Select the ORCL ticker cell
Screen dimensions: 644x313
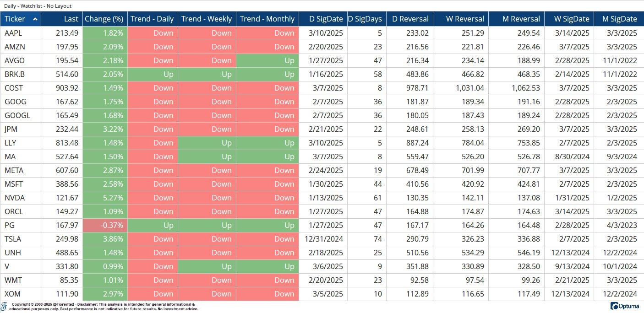click(x=21, y=211)
